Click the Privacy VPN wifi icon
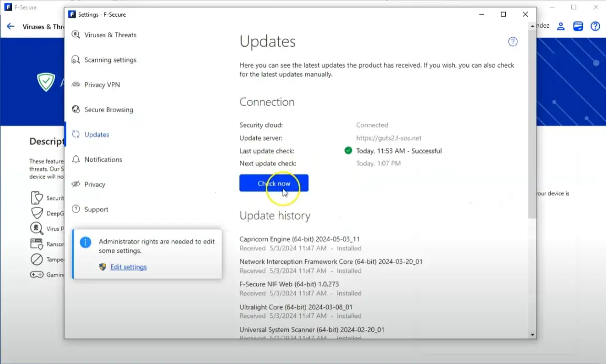 76,85
